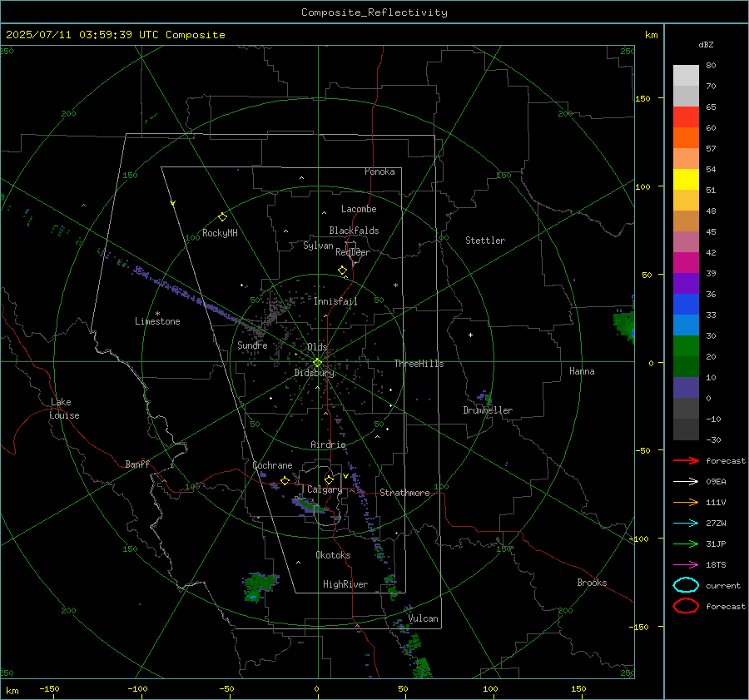Click the green echo cluster west of HighRiver
This screenshot has width=749, height=700.
coord(260,586)
